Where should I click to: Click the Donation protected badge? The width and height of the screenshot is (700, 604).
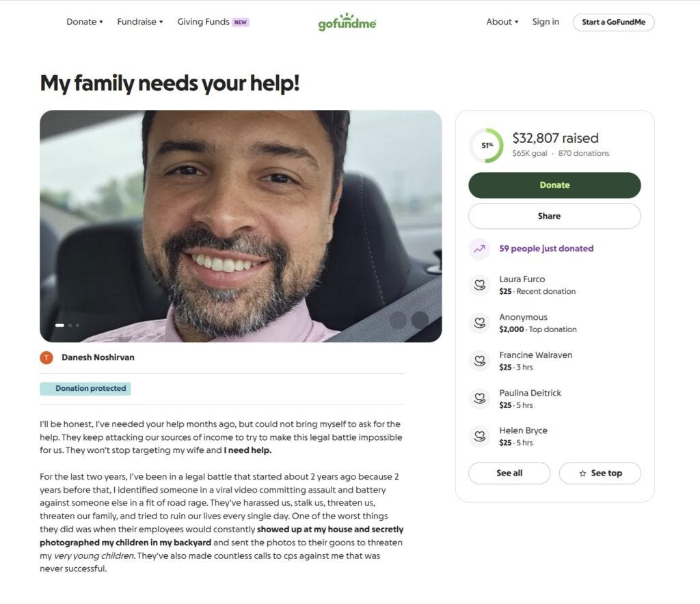85,388
